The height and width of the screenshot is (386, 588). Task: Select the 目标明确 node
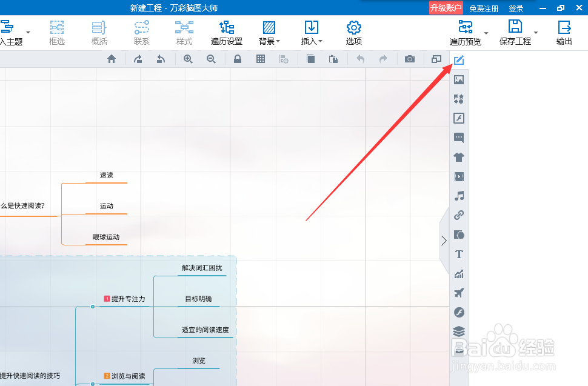198,299
